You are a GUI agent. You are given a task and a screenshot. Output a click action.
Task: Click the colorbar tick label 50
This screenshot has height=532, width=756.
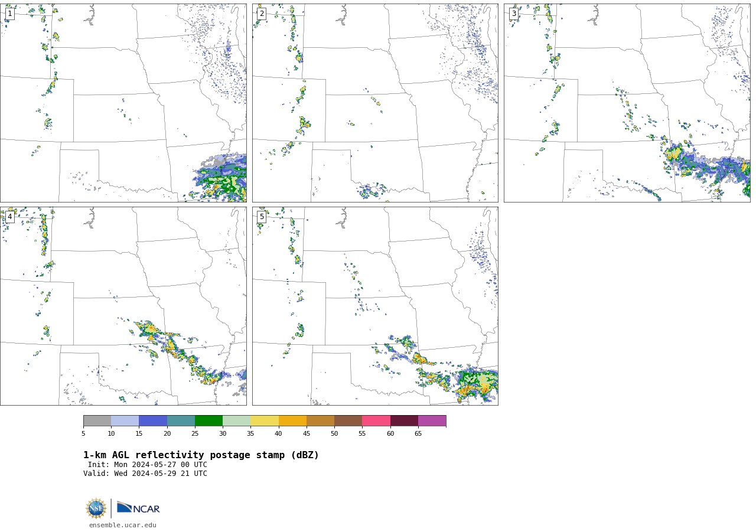(x=334, y=434)
